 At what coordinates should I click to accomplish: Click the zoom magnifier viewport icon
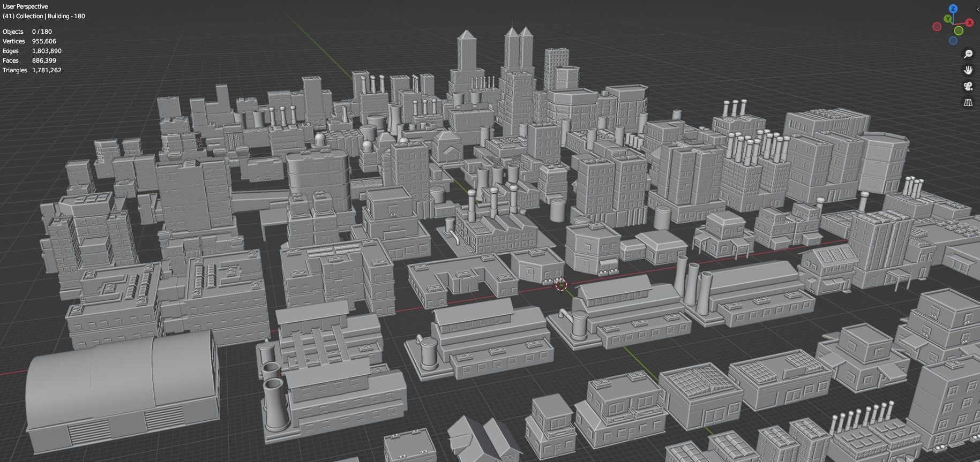tap(968, 54)
